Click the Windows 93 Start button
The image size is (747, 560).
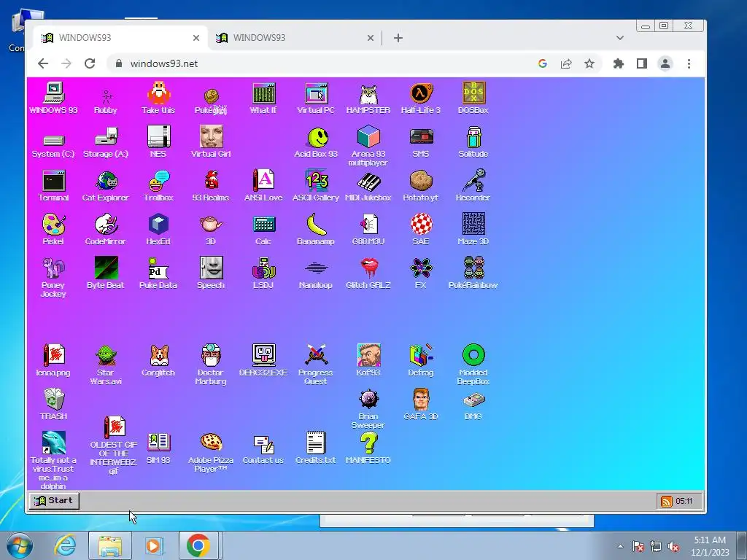coord(54,500)
